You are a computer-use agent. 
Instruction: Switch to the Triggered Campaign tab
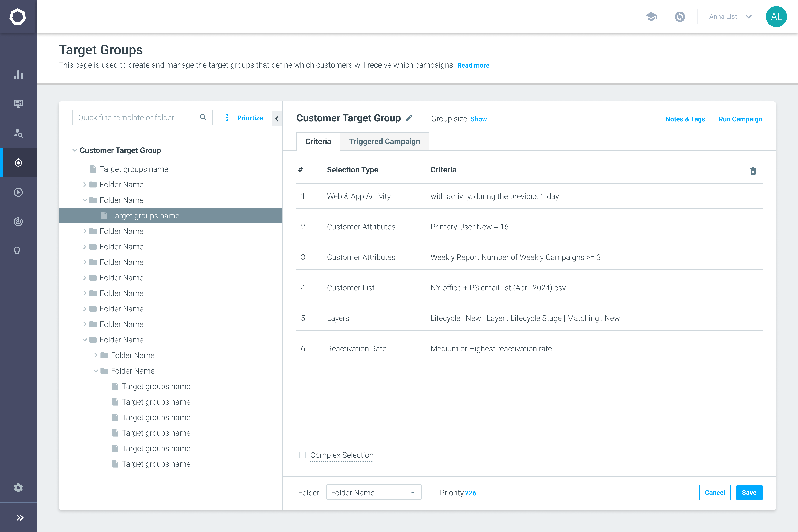coord(384,141)
